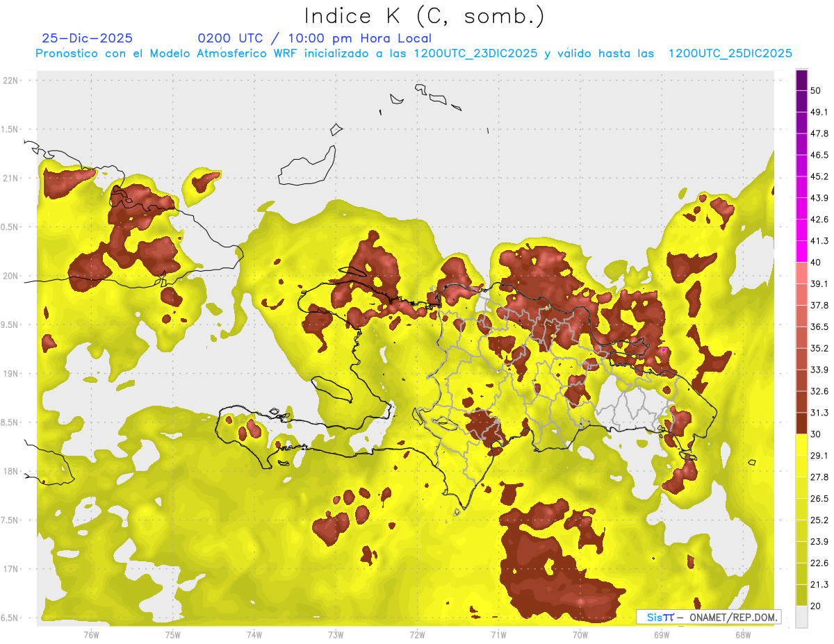Viewport: 834px width, 644px height.
Task: Click the colorbar value '26.5'
Action: 819,499
